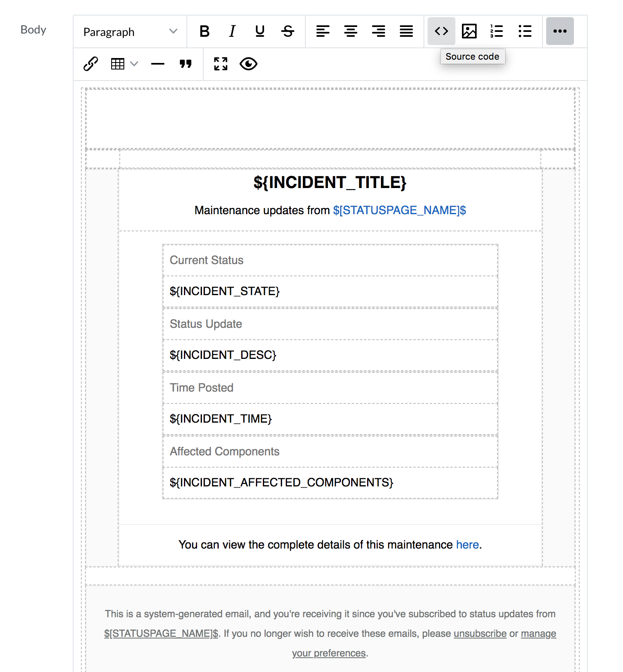Align text to the left

coord(323,31)
